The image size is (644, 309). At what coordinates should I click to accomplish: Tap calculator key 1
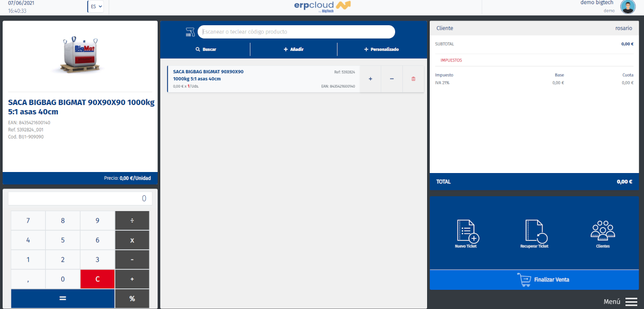pos(28,260)
